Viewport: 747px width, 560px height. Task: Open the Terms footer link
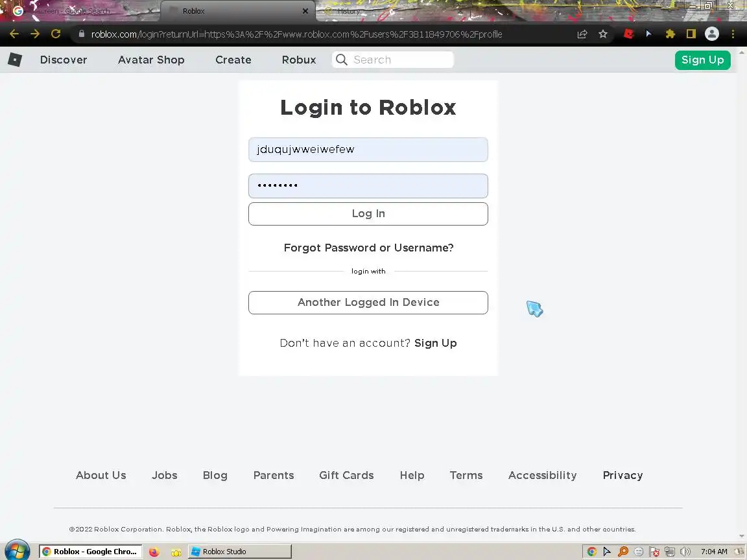[x=466, y=475]
